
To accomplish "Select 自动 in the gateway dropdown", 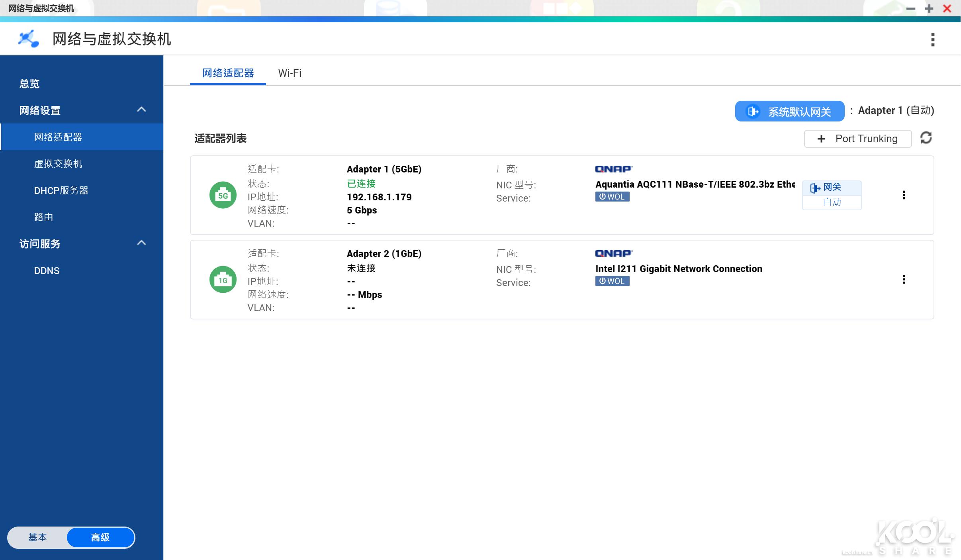I will [832, 202].
